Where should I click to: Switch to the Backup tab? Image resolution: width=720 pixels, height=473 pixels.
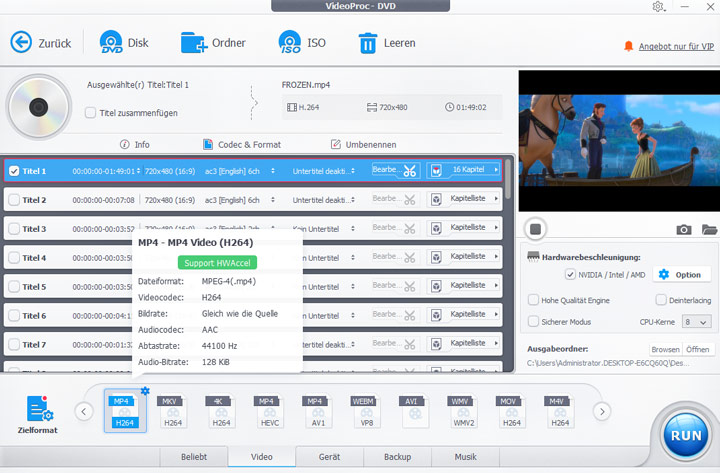397,457
